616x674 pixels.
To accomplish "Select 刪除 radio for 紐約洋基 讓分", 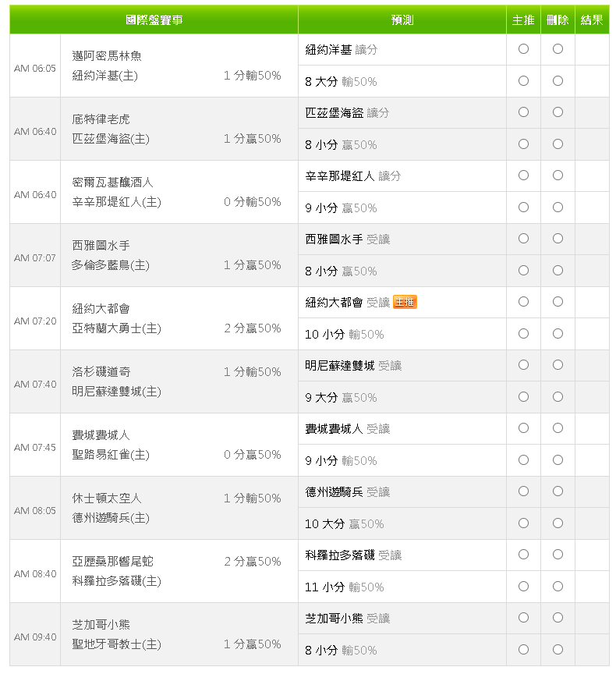I will (x=558, y=48).
